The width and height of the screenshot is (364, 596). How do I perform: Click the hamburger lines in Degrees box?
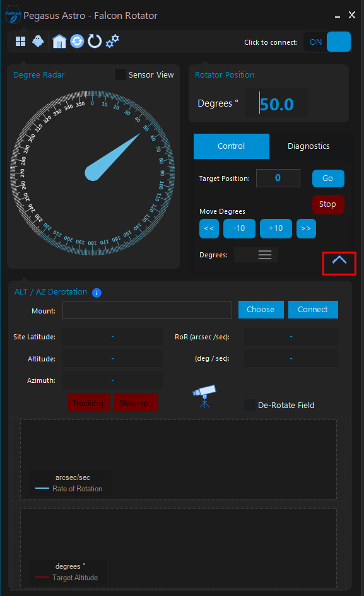(265, 255)
